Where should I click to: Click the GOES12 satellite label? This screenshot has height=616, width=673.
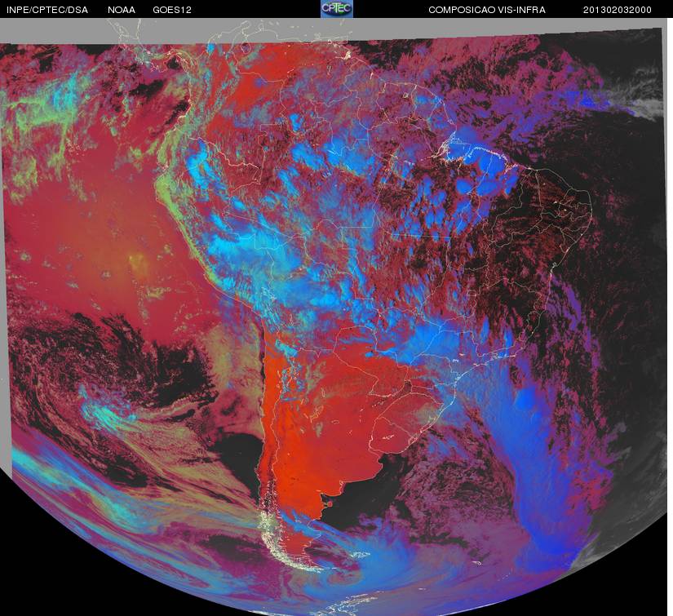(x=172, y=10)
